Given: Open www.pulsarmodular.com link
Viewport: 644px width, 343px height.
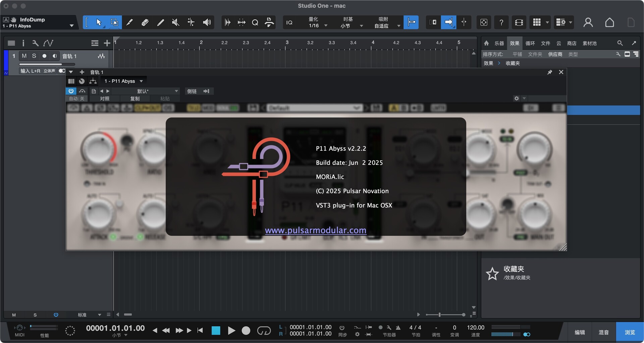Looking at the screenshot, I should coord(316,230).
